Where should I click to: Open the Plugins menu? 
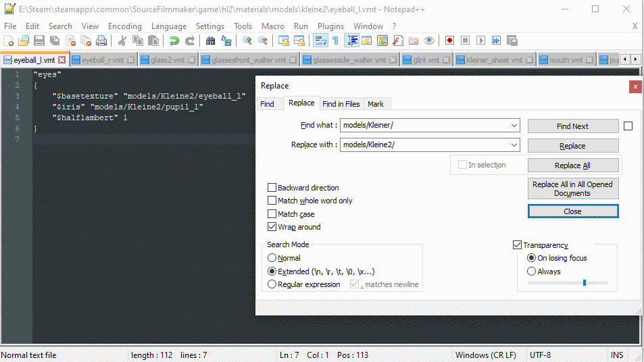click(x=330, y=26)
